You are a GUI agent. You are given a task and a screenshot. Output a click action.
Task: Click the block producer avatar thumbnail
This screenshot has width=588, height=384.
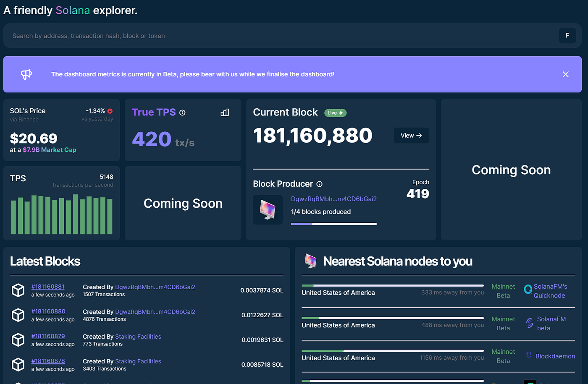pos(268,209)
